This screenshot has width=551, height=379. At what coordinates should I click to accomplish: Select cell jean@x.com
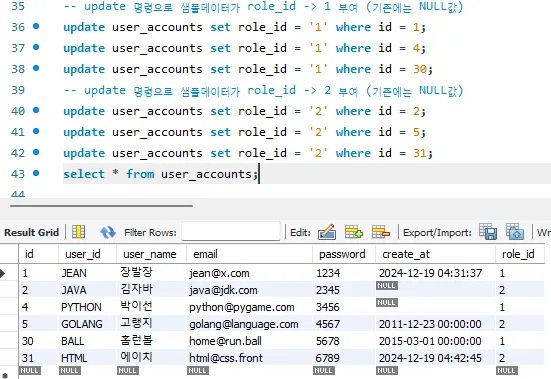point(249,273)
